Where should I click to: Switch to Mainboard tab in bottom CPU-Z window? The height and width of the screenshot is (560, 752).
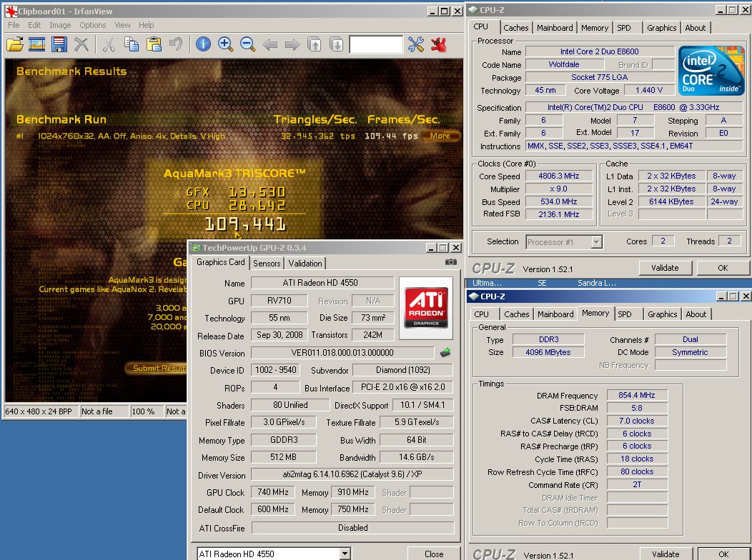pyautogui.click(x=555, y=314)
